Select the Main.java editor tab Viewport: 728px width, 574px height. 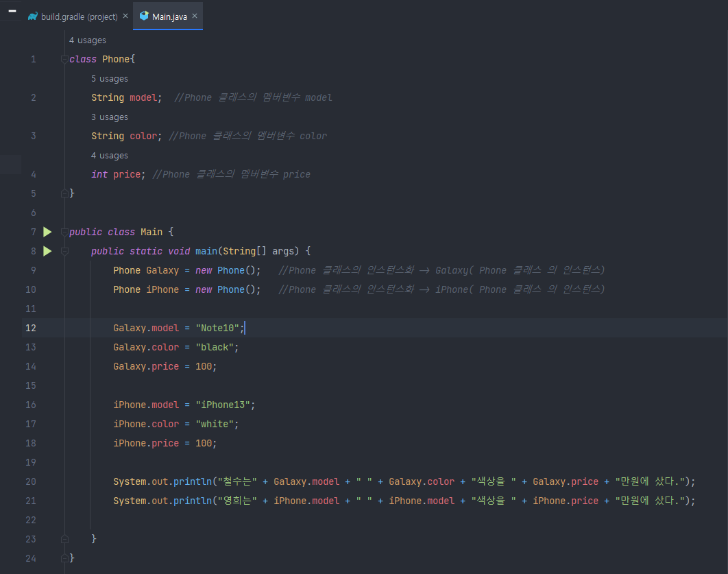pyautogui.click(x=168, y=16)
